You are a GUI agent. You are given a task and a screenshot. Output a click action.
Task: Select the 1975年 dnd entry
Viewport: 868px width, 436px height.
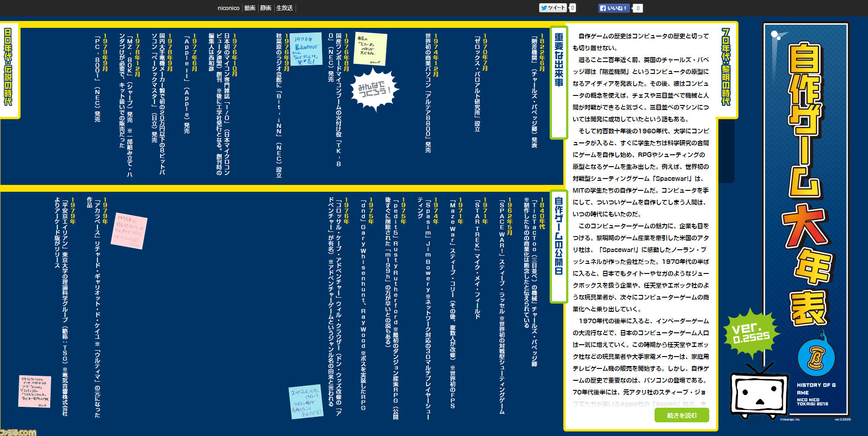point(367,304)
